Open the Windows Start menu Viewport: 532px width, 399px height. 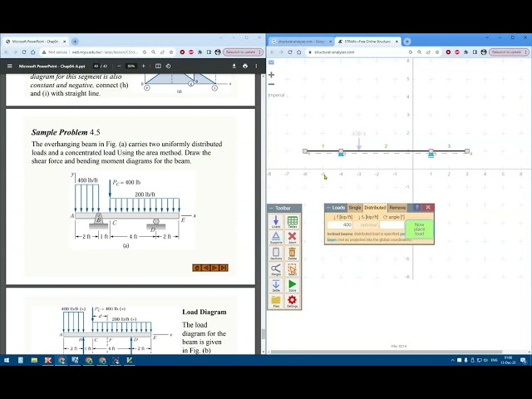point(7,360)
